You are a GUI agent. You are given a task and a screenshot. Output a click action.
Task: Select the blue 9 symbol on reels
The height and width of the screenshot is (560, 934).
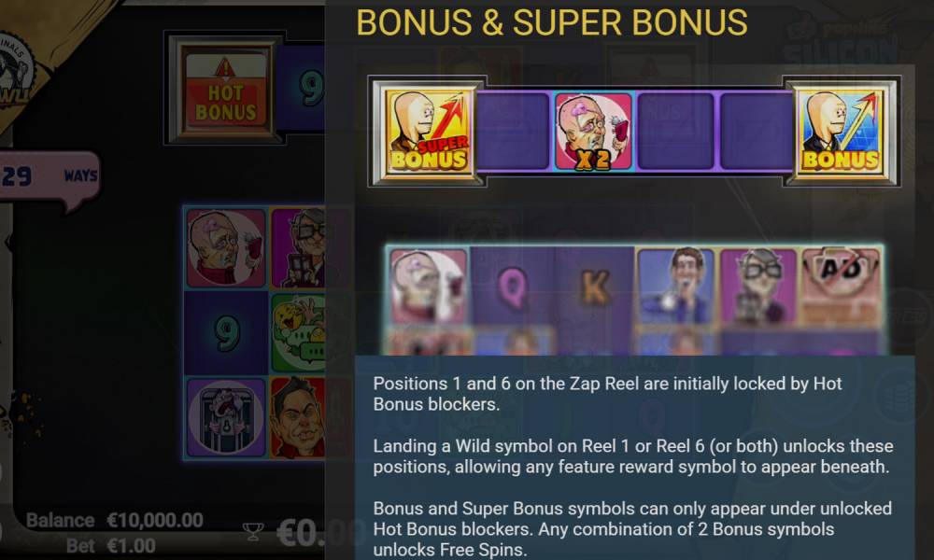point(226,333)
